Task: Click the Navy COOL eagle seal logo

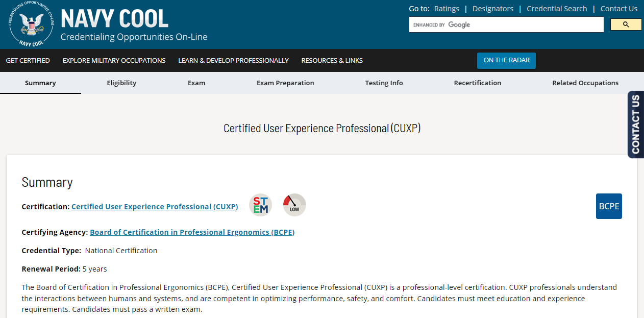Action: (x=31, y=25)
